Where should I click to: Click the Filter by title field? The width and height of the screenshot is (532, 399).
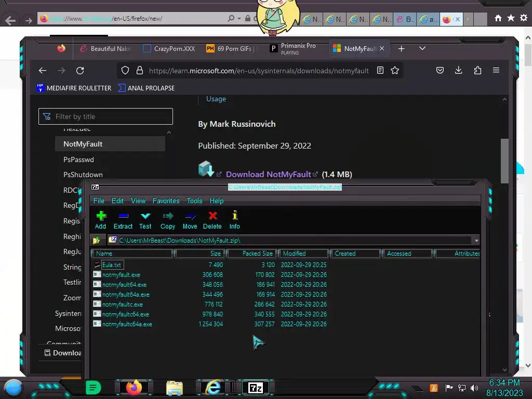(105, 116)
